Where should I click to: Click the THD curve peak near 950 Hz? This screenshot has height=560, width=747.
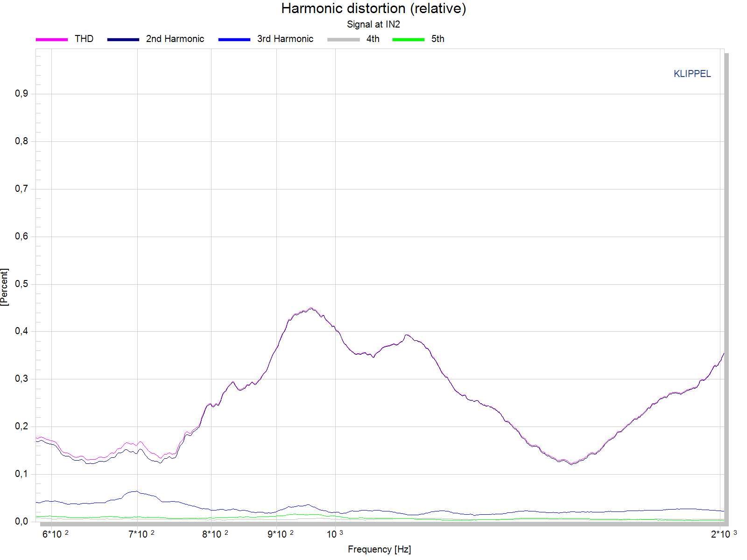coord(311,308)
